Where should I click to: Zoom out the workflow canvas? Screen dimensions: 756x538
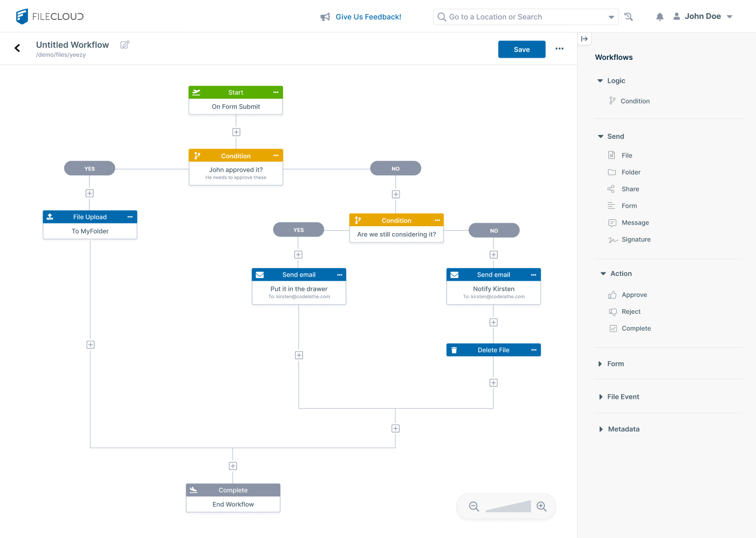point(474,507)
